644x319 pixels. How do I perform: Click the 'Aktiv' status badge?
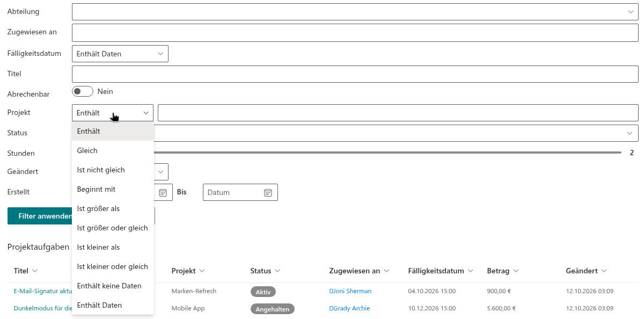pyautogui.click(x=263, y=292)
